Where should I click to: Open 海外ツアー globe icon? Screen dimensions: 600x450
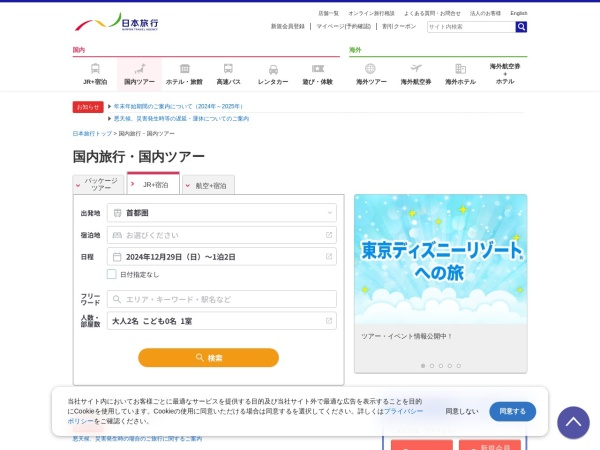[370, 69]
